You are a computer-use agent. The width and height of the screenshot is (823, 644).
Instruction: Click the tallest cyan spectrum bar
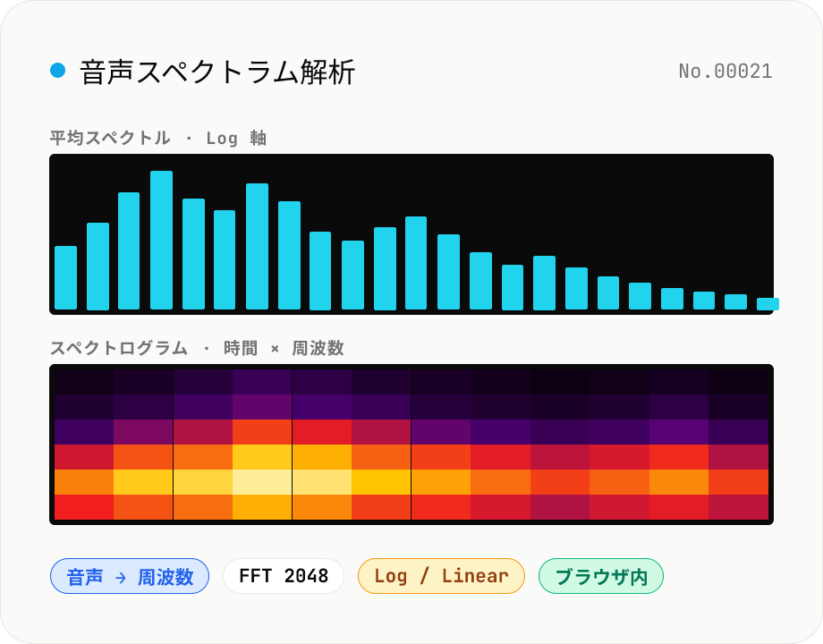(x=161, y=240)
